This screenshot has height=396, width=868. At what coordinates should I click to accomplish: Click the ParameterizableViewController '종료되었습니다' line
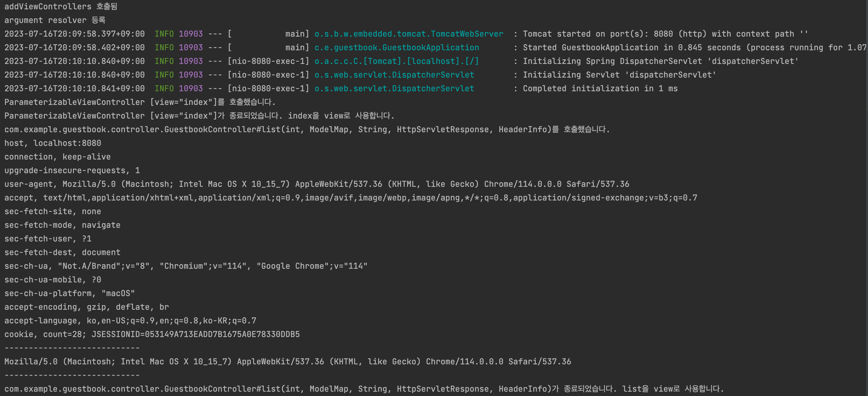[199, 115]
